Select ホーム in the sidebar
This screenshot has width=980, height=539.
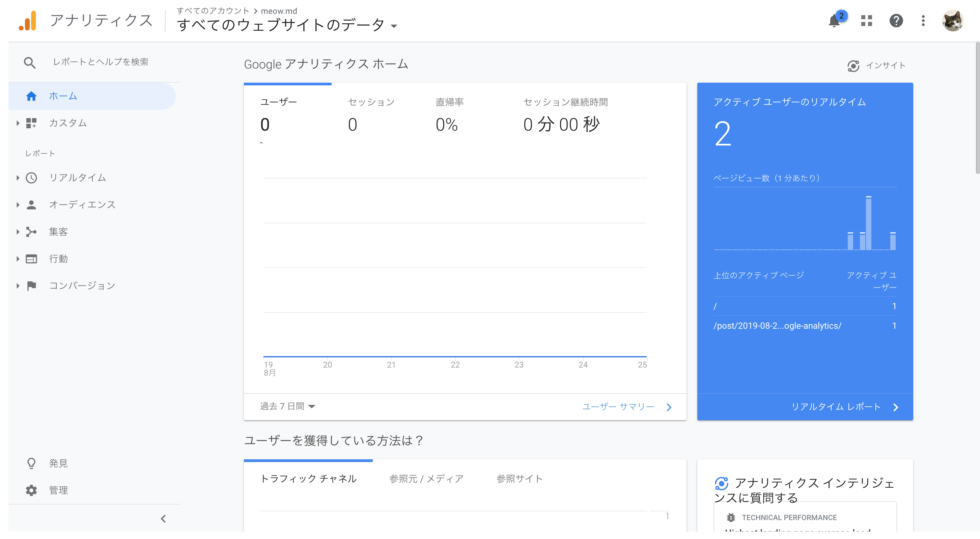(92, 96)
